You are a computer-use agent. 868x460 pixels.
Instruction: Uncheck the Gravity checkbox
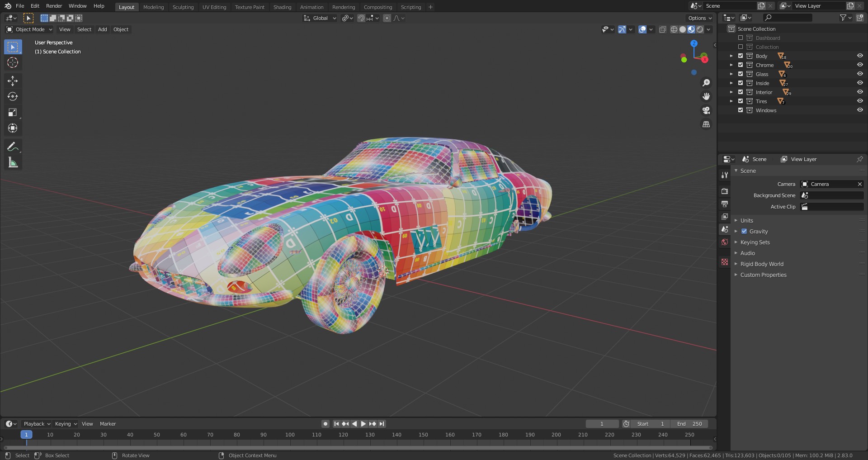(744, 232)
